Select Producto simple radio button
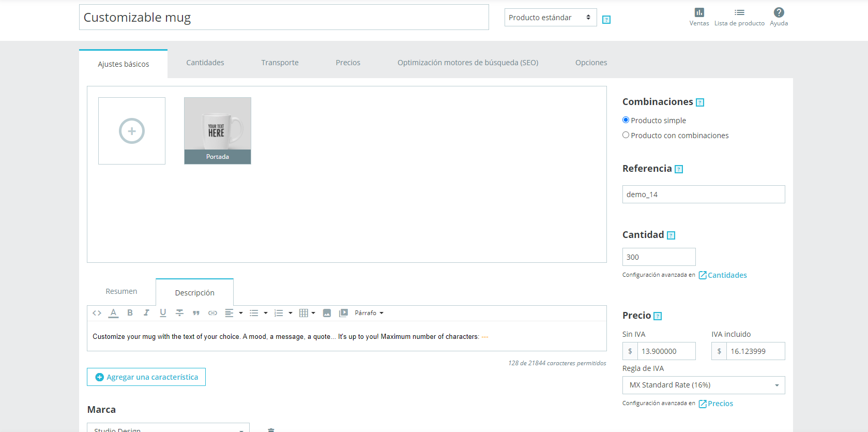The height and width of the screenshot is (432, 868). [x=626, y=120]
